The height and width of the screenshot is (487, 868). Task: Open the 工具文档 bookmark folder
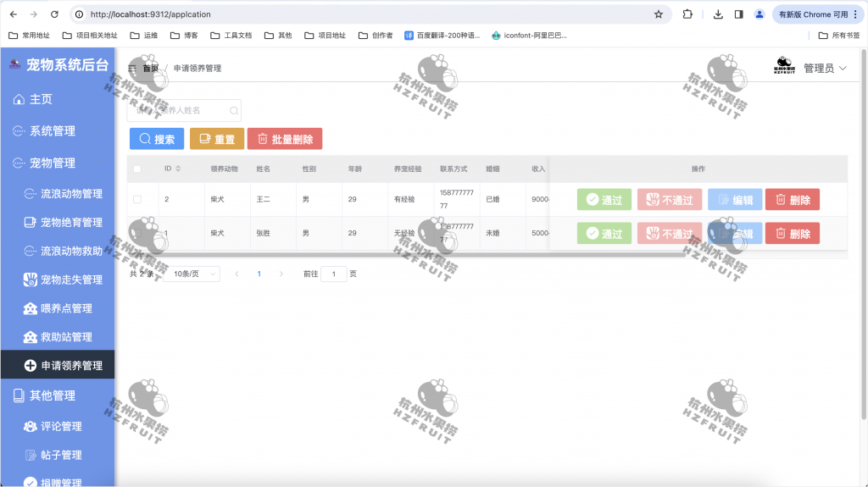coord(231,36)
